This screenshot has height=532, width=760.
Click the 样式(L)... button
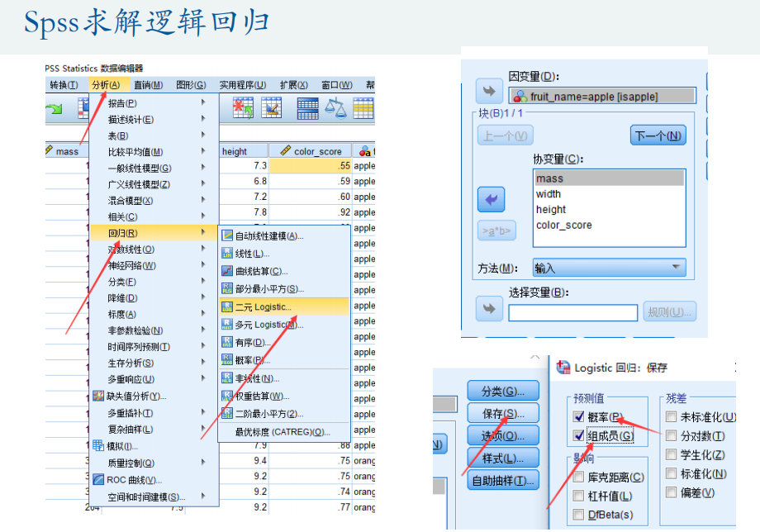[x=503, y=458]
